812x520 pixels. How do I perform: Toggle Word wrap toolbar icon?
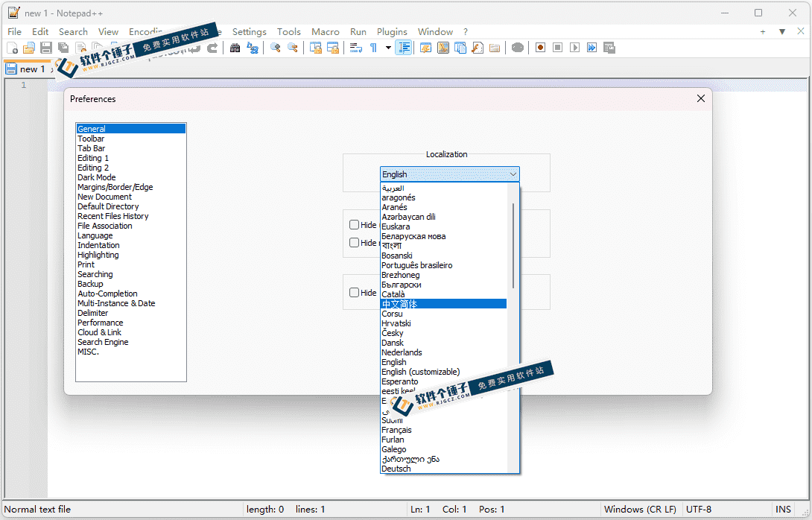pos(356,48)
